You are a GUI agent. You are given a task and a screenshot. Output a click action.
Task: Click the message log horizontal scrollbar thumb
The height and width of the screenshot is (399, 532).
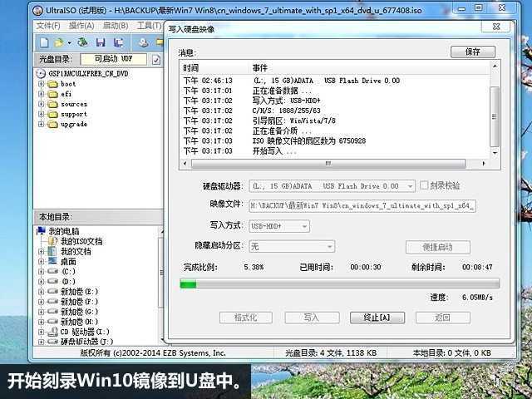[328, 164]
